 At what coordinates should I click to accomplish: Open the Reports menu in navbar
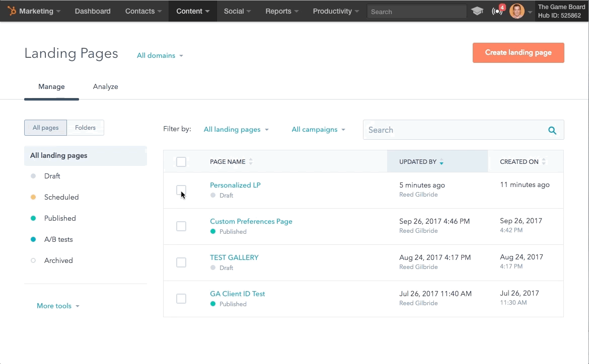[282, 11]
